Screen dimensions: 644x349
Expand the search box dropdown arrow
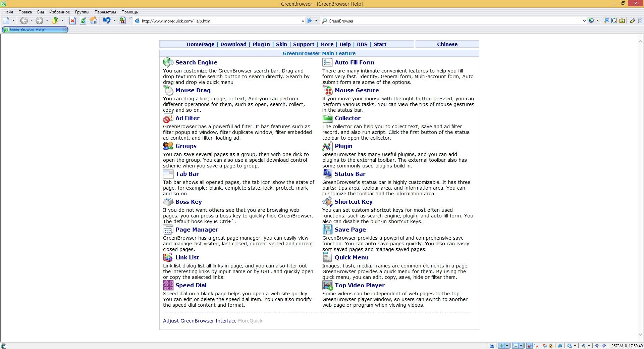point(584,21)
